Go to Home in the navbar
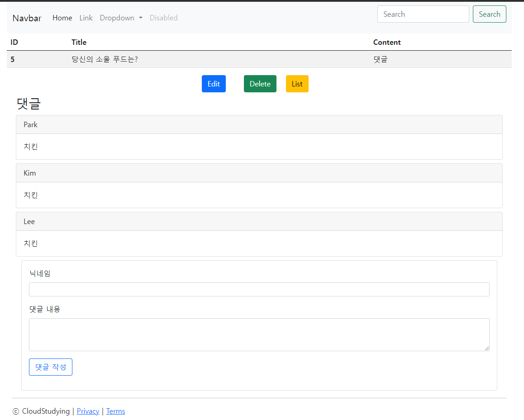Image resolution: width=524 pixels, height=420 pixels. tap(62, 18)
